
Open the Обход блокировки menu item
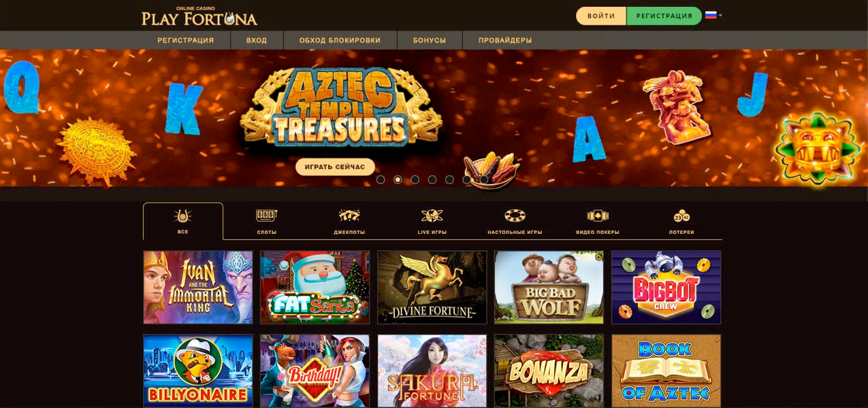coord(340,40)
